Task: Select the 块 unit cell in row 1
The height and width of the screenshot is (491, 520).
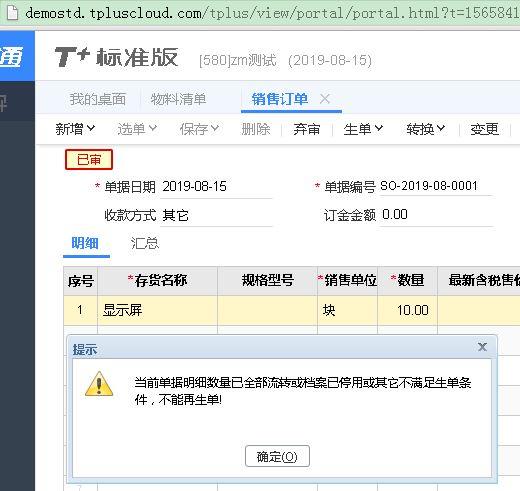Action: [347, 310]
